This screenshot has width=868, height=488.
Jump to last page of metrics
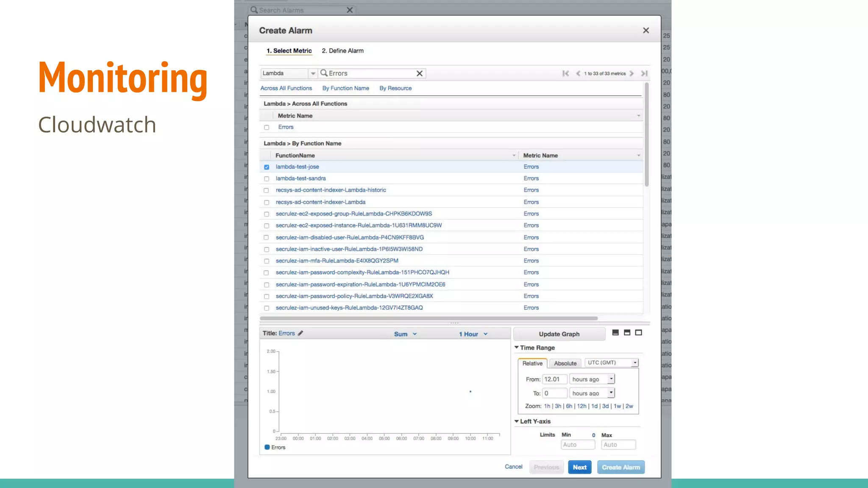pos(644,73)
